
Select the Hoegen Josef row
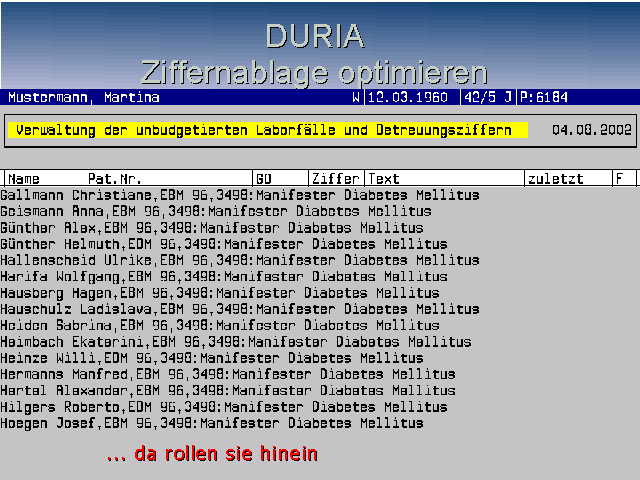[x=211, y=423]
